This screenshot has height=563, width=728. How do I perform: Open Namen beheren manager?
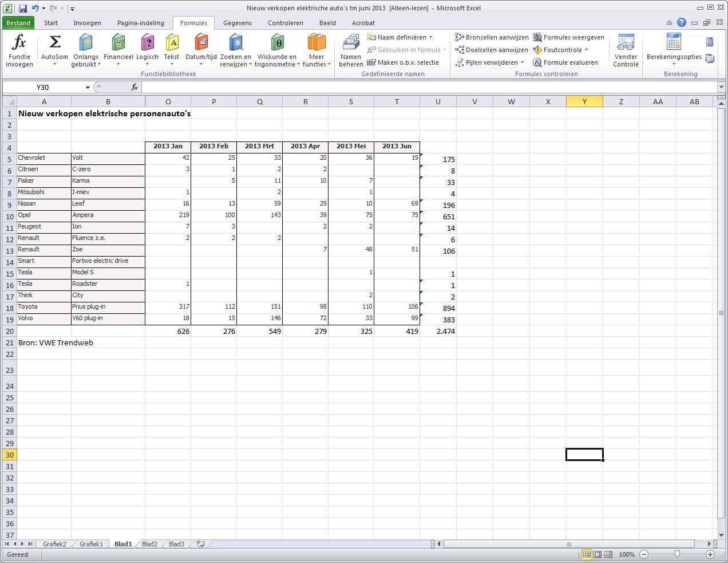point(351,50)
